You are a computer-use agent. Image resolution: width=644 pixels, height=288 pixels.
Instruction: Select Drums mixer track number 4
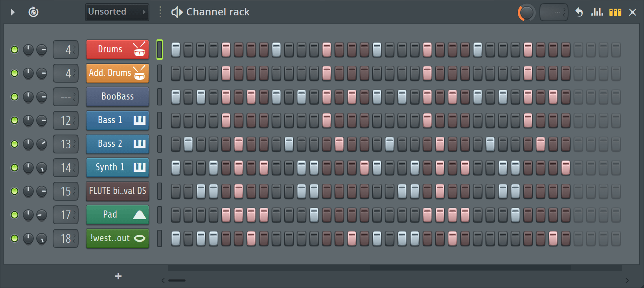[x=66, y=50]
